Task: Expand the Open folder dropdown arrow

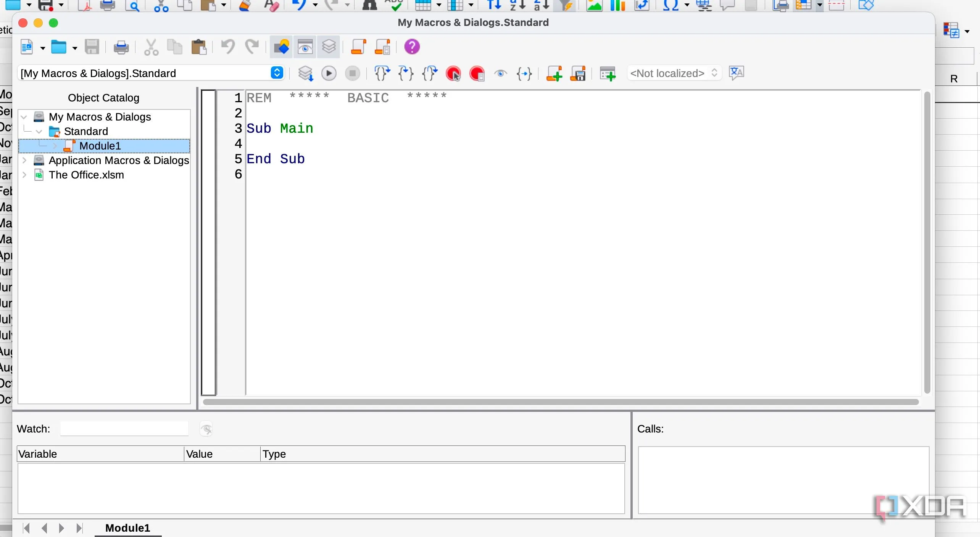Action: coord(75,48)
